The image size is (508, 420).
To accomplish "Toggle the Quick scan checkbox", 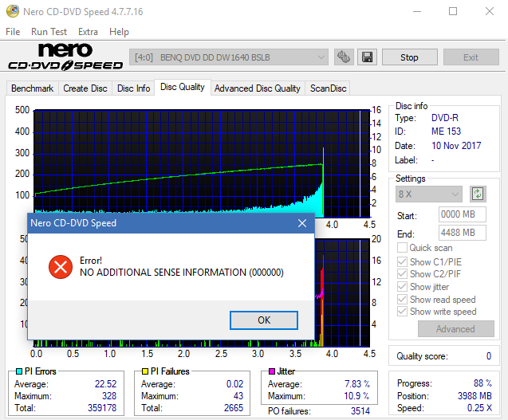I will pos(402,248).
